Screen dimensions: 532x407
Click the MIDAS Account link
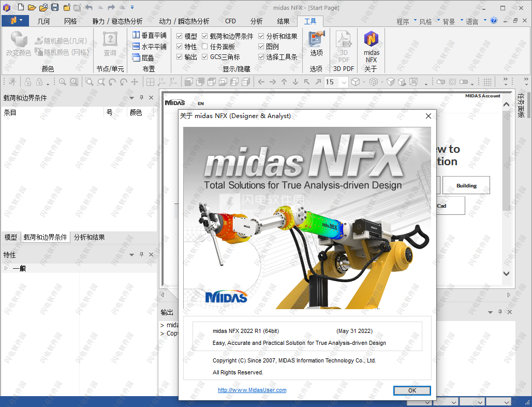click(x=482, y=96)
